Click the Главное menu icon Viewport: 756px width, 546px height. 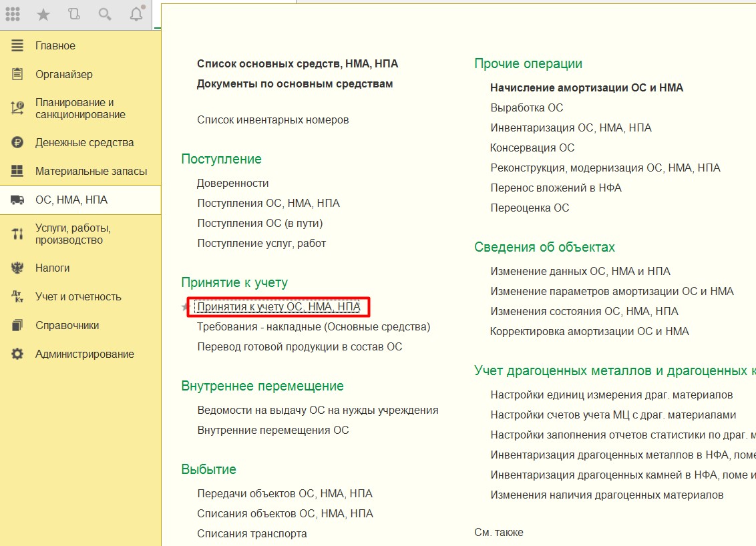click(17, 46)
